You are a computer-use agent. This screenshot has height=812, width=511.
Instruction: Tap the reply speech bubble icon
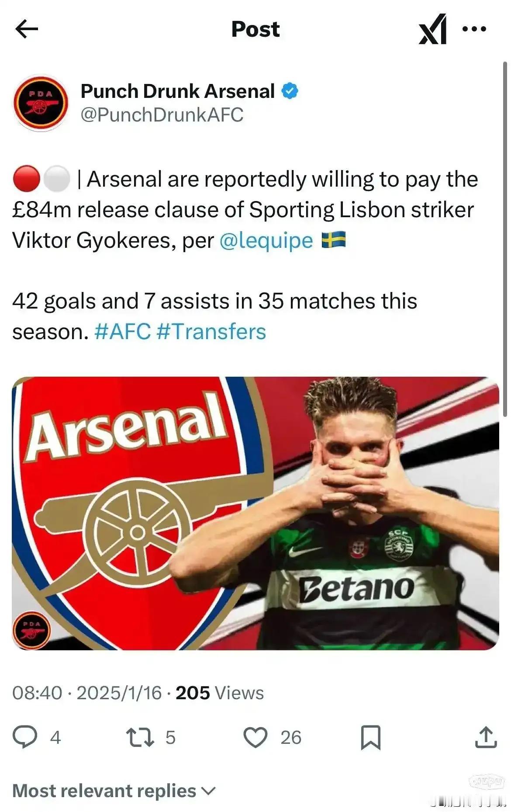coord(25,737)
